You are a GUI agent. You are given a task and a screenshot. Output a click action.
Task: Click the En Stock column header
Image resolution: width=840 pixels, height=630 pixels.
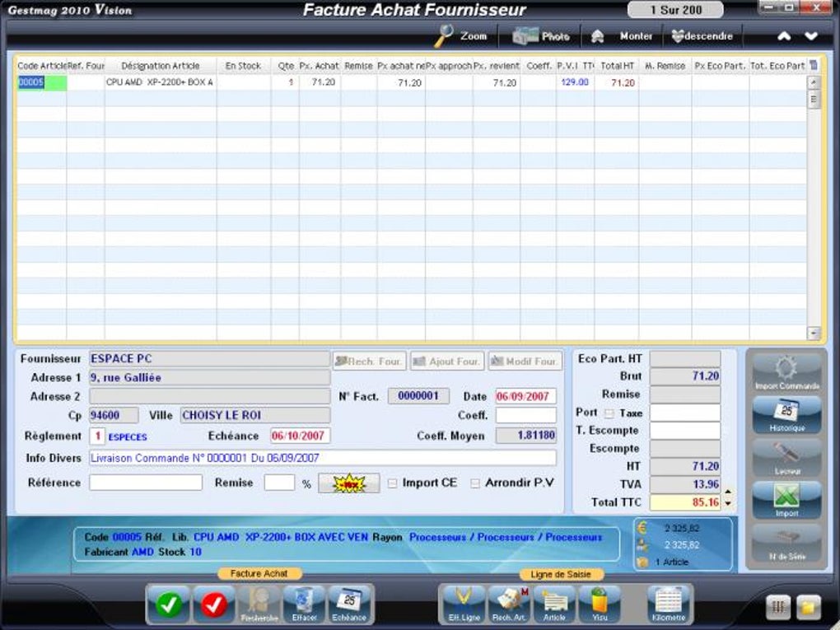tap(243, 65)
